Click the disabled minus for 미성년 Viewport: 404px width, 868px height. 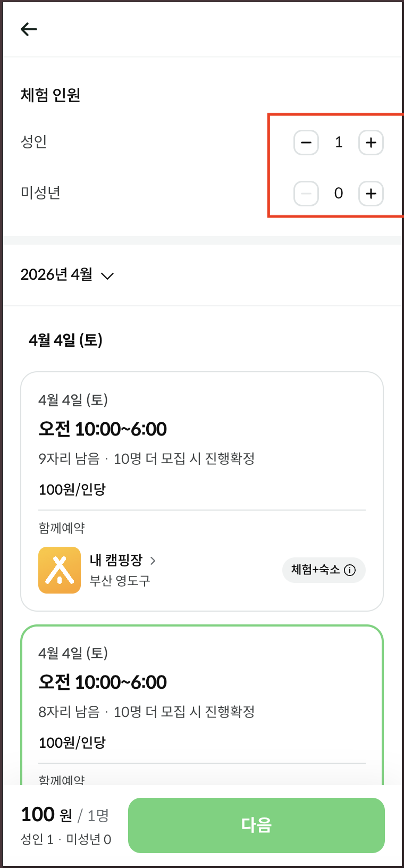(306, 194)
